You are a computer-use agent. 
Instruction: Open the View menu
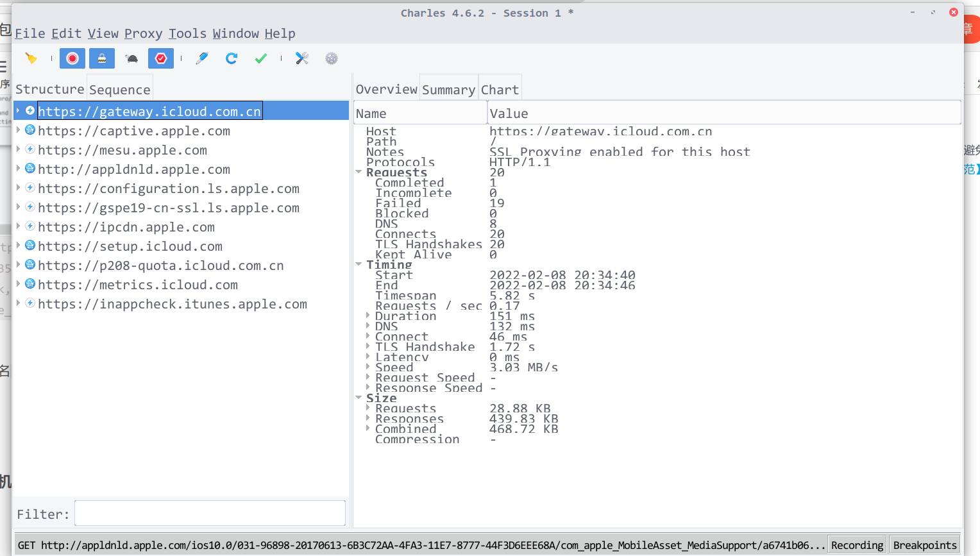pos(103,33)
